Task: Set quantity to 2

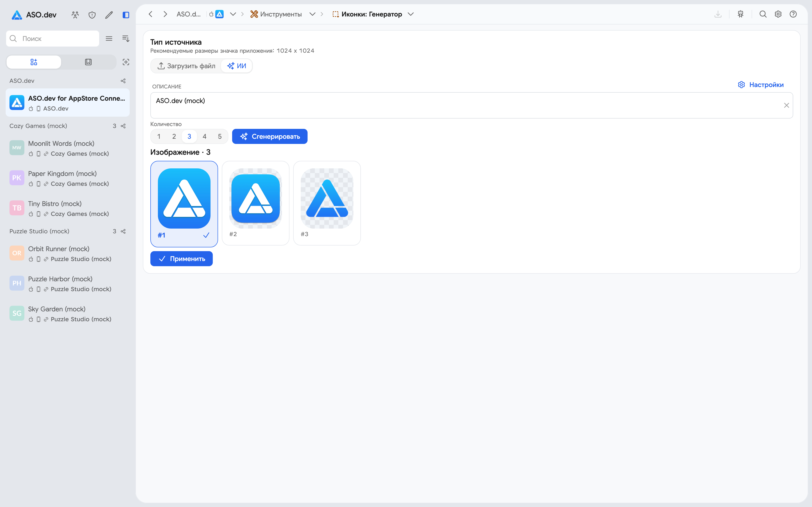Action: (174, 136)
